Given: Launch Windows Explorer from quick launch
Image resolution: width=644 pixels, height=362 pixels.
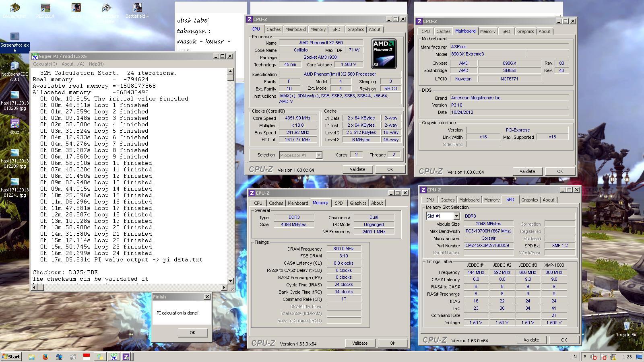Looking at the screenshot, I should point(32,356).
